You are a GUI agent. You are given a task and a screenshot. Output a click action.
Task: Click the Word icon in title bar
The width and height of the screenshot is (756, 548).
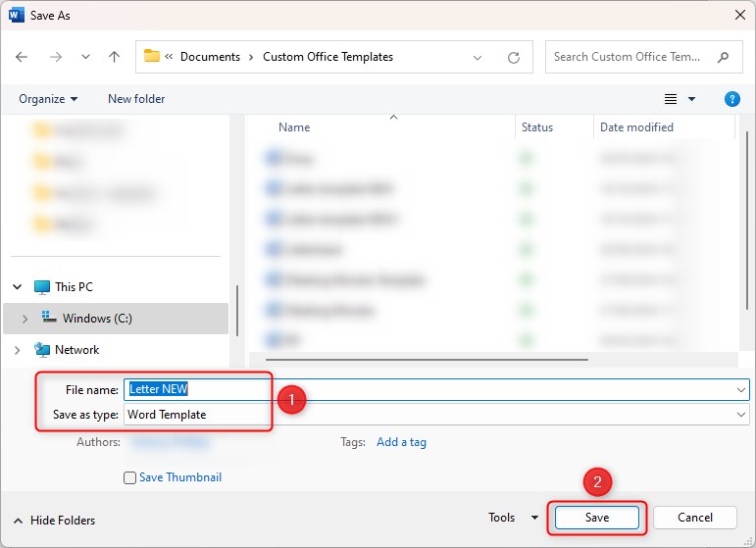(16, 15)
